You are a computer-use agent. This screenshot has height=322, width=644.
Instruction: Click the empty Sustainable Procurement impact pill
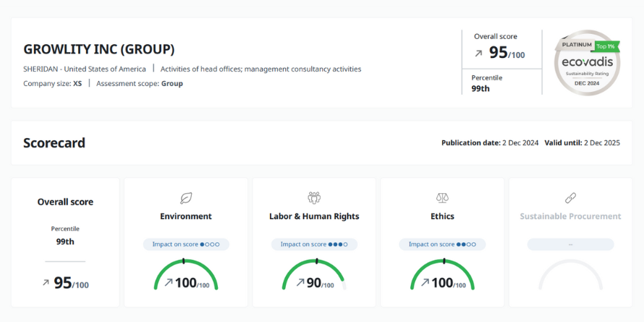pos(570,245)
